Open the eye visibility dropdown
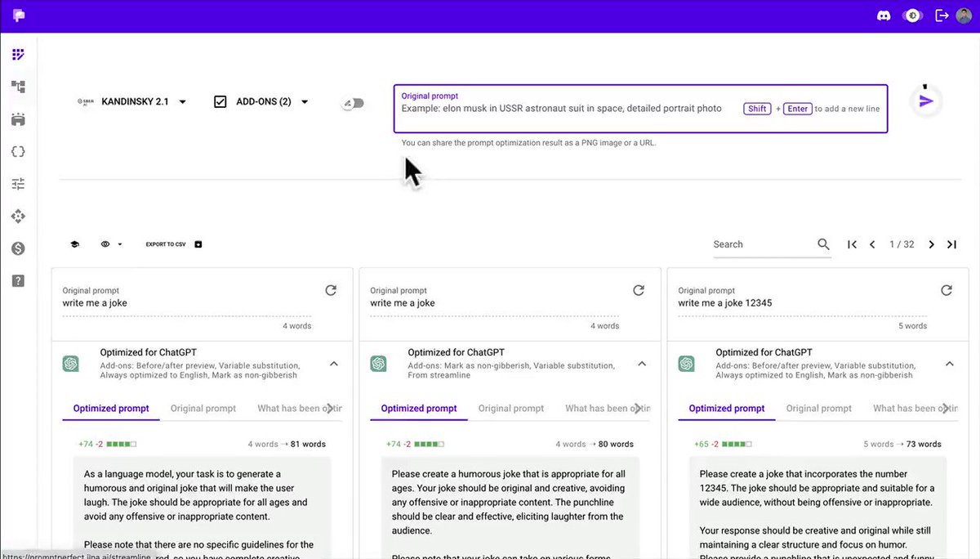The height and width of the screenshot is (559, 980). click(x=111, y=244)
